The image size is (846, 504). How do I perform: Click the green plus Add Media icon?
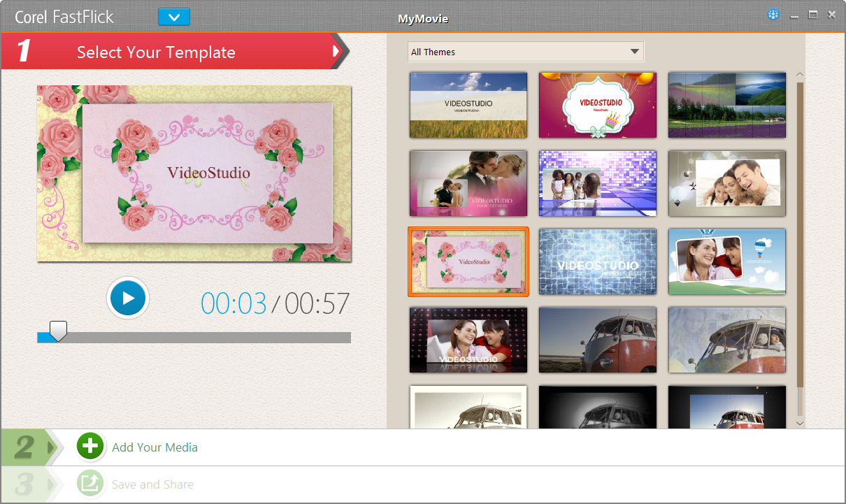pos(90,447)
